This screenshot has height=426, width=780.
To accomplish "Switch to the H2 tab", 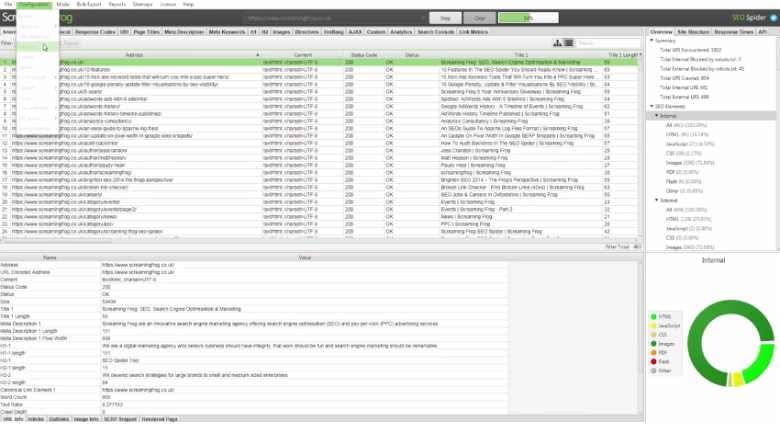I will tap(265, 32).
